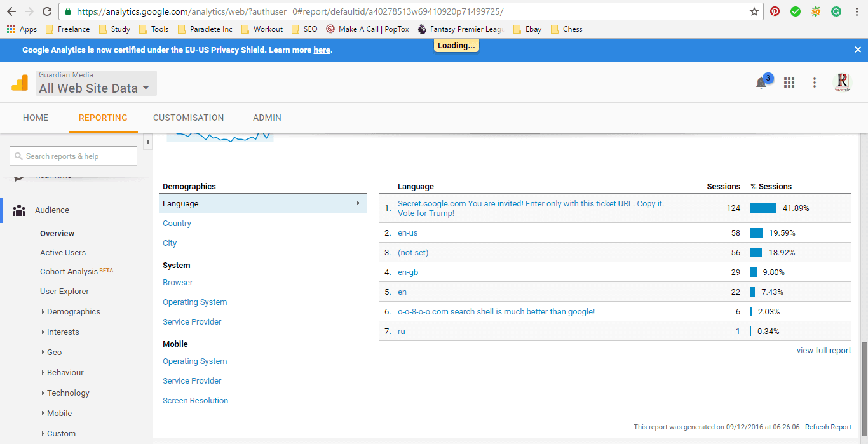Open the o-o-8-o-o.com language entry
The height and width of the screenshot is (444, 868).
(496, 312)
